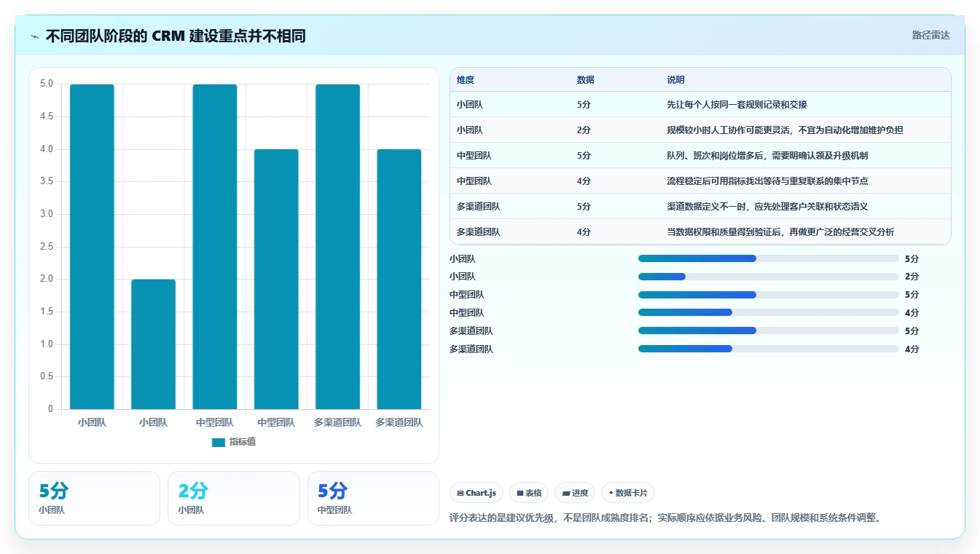Click 5分 in the 渠道数据定义不一时 row
980x554 pixels.
(584, 207)
